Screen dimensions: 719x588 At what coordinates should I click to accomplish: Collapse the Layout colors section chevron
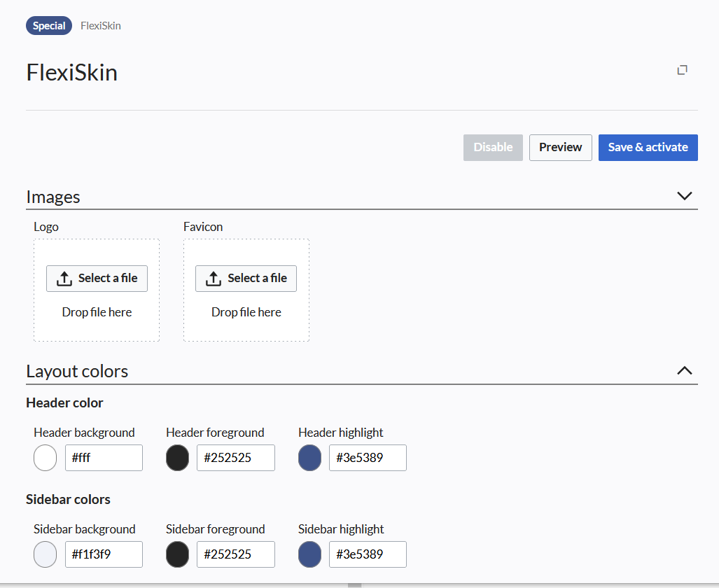pos(684,371)
